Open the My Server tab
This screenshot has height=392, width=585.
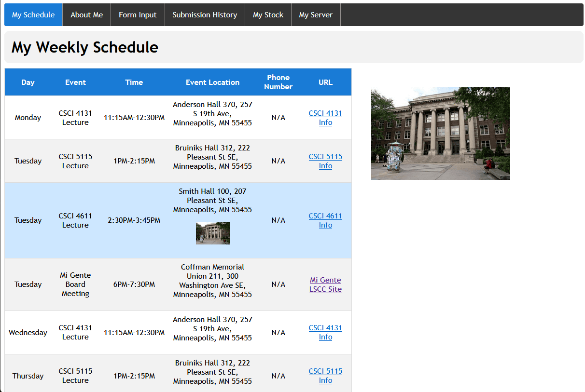click(316, 14)
